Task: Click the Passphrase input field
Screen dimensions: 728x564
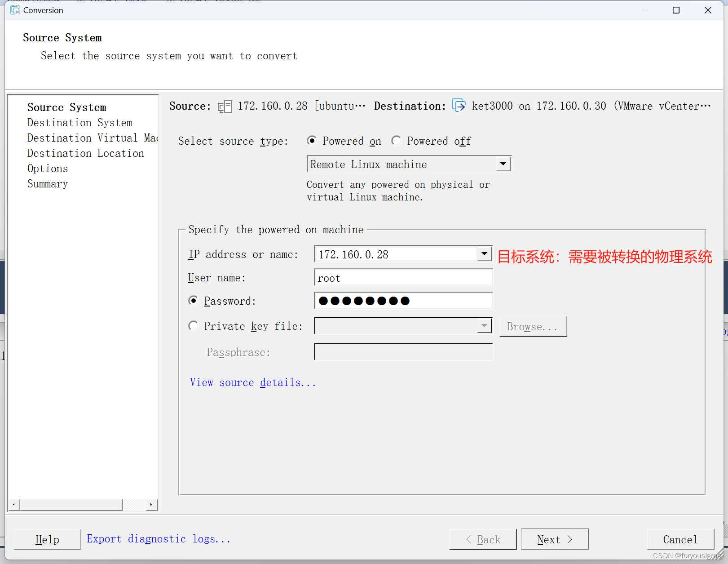Action: pos(403,352)
